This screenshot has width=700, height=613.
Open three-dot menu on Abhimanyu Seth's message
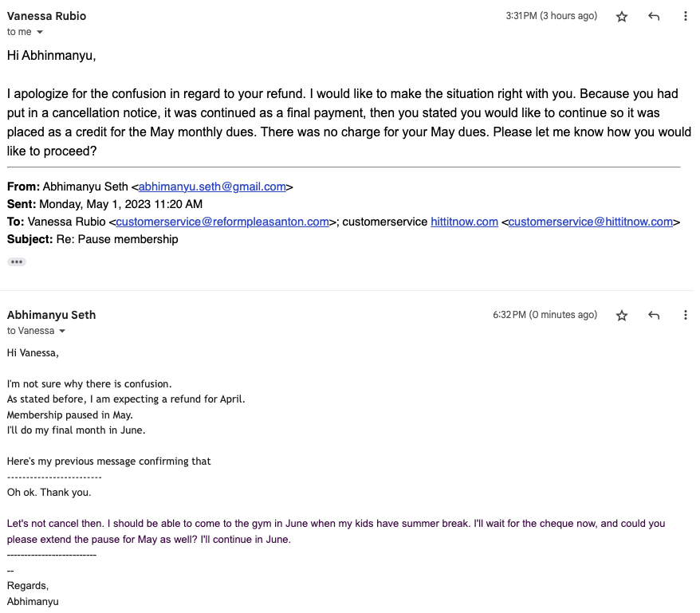tap(686, 316)
